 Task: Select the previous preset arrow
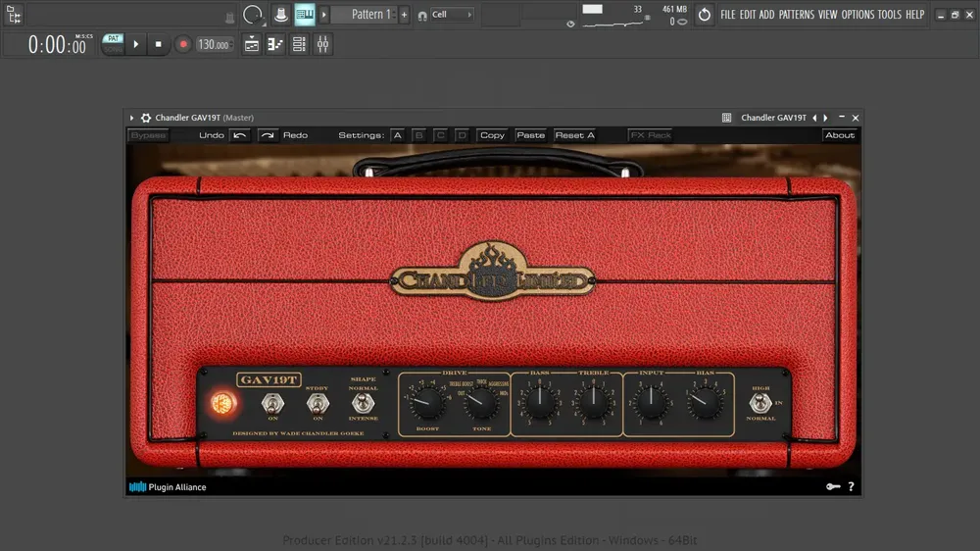click(x=813, y=118)
